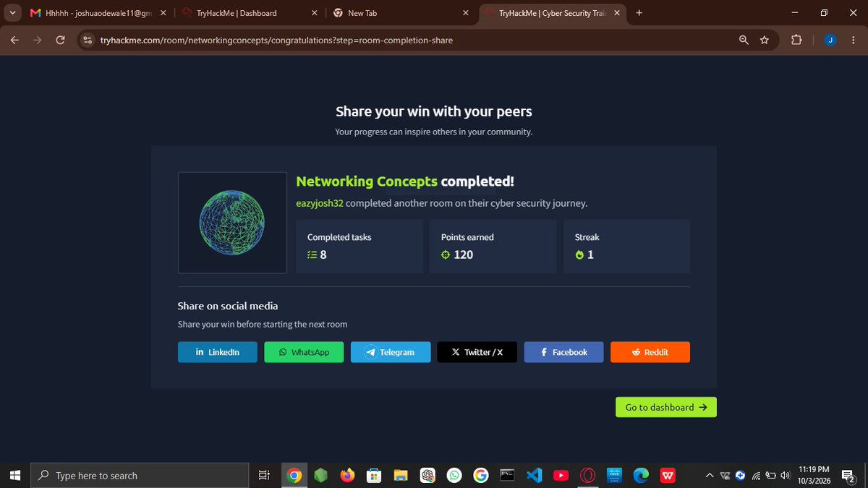This screenshot has height=488, width=868.
Task: Open the battery status tray icon
Action: [x=770, y=475]
